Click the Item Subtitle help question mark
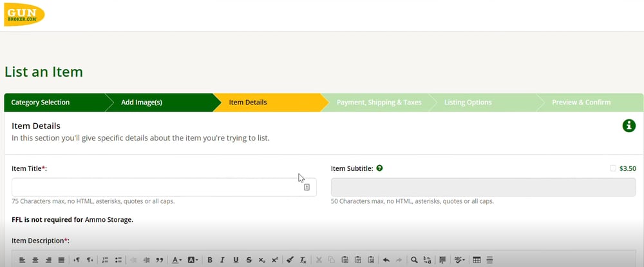Viewport: 644px width, 267px height. [380, 168]
